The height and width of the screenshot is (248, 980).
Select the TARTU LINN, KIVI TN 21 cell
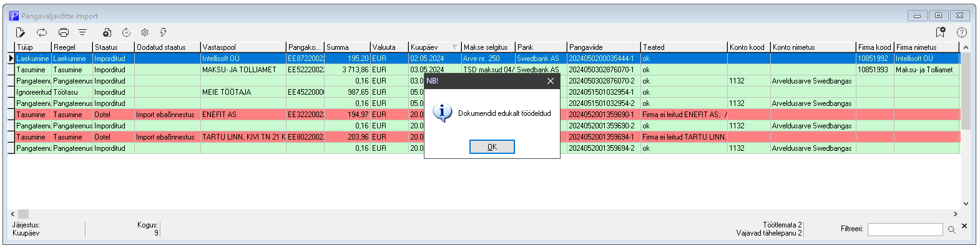coord(243,137)
